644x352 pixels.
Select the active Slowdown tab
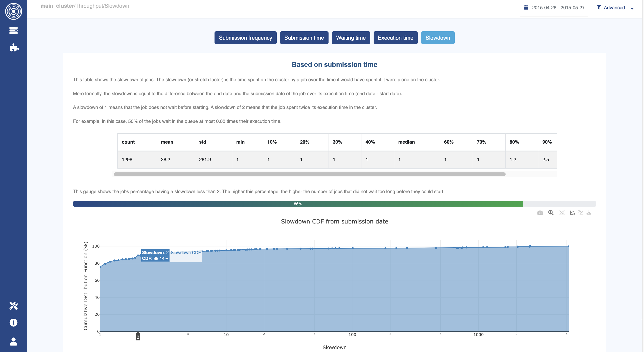tap(438, 38)
